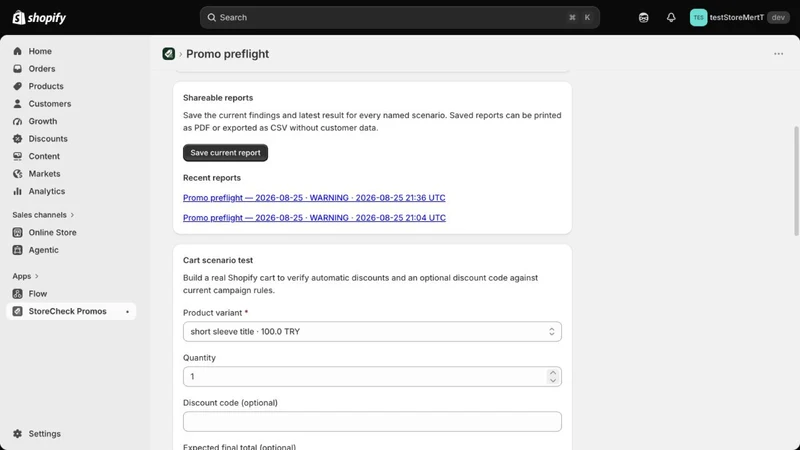Expand Apps section chevron
Screen dimensions: 800x450
click(37, 276)
